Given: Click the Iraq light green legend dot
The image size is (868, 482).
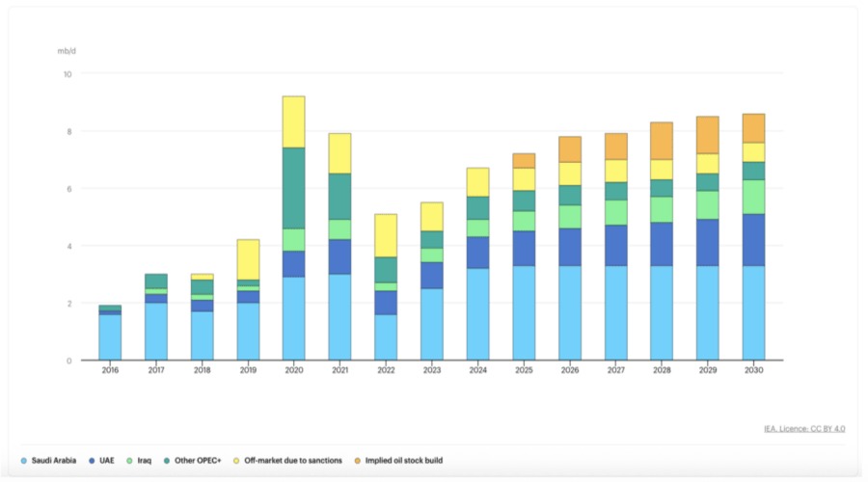Looking at the screenshot, I should (131, 461).
